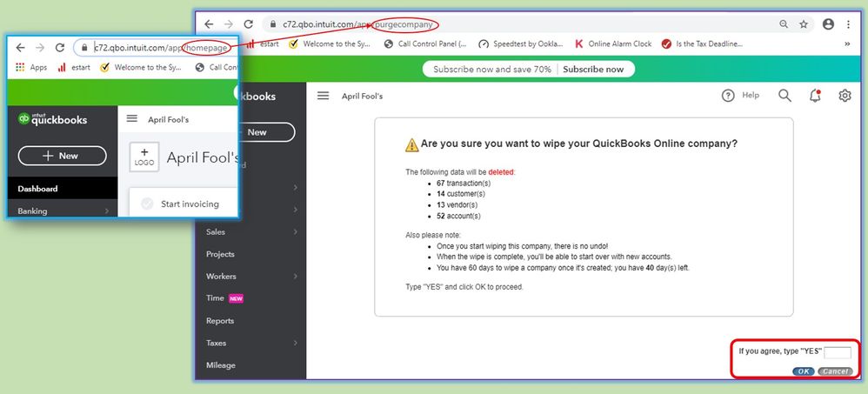The width and height of the screenshot is (868, 394).
Task: Click the warning triangle icon in dialog
Action: pos(412,144)
